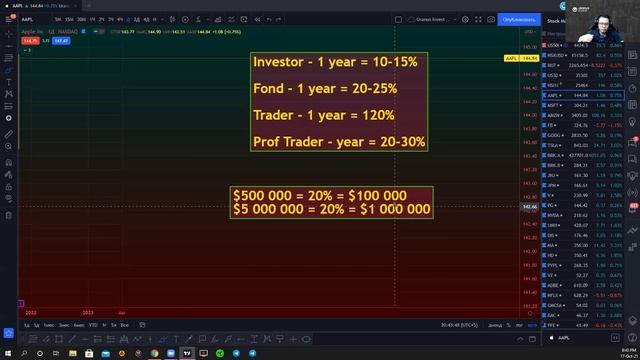Screen dimensions: 640x360
Task: Click the blue Опубликовать publish button
Action: point(519,20)
